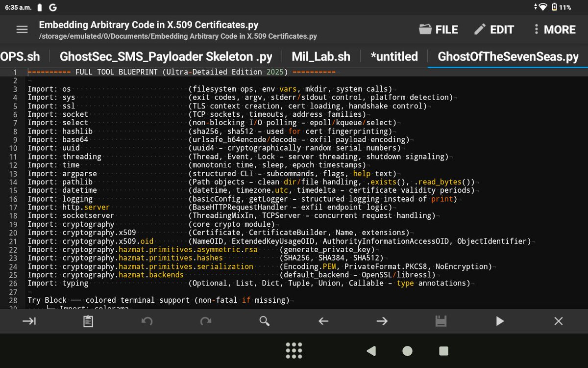The height and width of the screenshot is (368, 588).
Task: Tap the Android back navigation button
Action: [371, 351]
